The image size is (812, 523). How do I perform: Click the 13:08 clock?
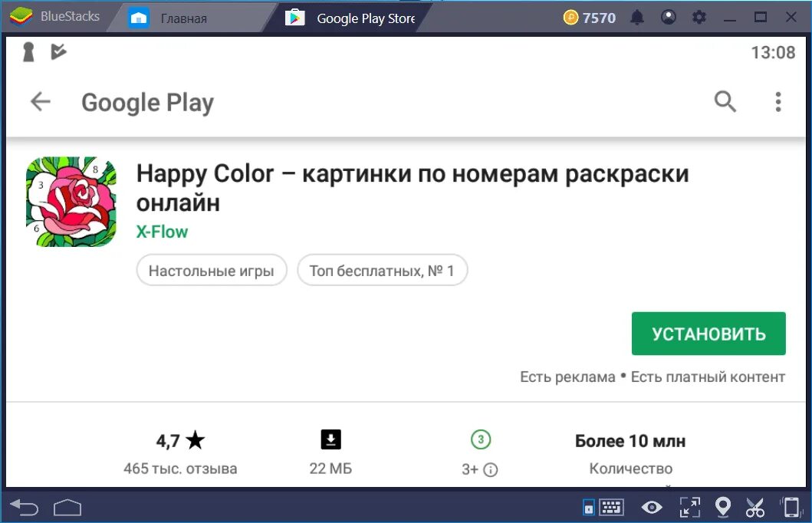point(773,52)
